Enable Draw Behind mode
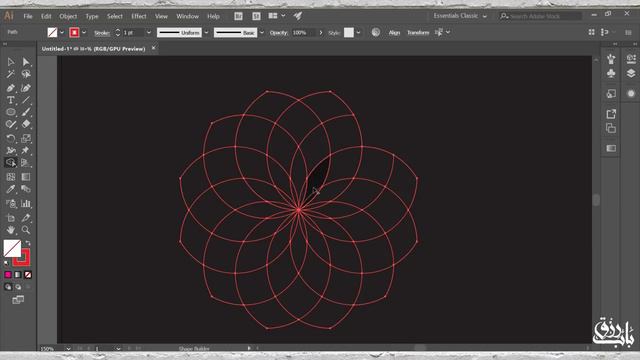The width and height of the screenshot is (640, 360). click(x=18, y=287)
